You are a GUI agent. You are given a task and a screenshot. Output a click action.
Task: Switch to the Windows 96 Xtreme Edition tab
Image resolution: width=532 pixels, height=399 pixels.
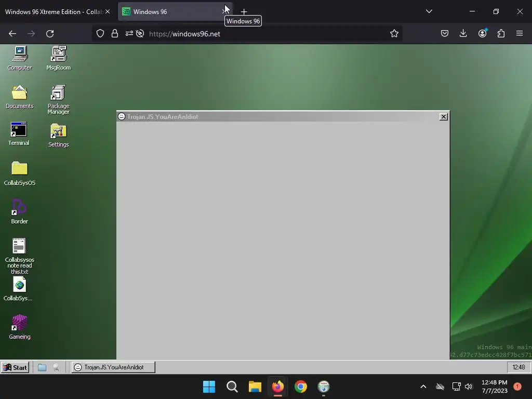point(54,11)
